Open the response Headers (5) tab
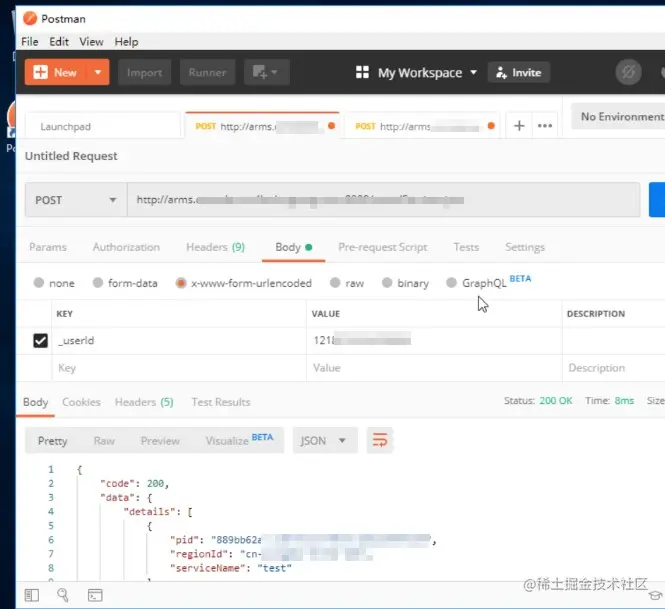The image size is (665, 609). (144, 402)
